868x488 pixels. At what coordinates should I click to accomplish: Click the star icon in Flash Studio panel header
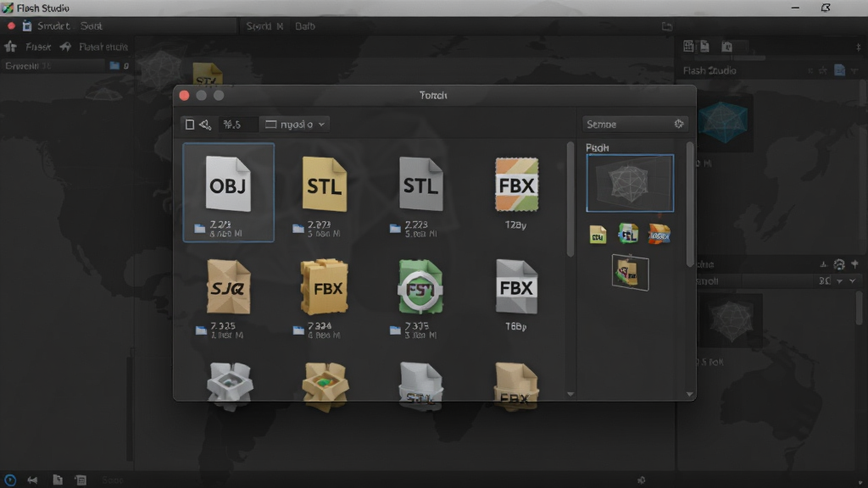tap(823, 70)
